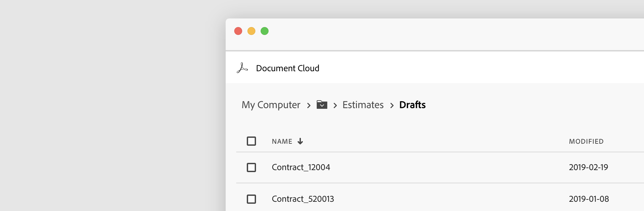This screenshot has height=211, width=644.
Task: Click the current Drafts breadcrumb
Action: coord(412,105)
